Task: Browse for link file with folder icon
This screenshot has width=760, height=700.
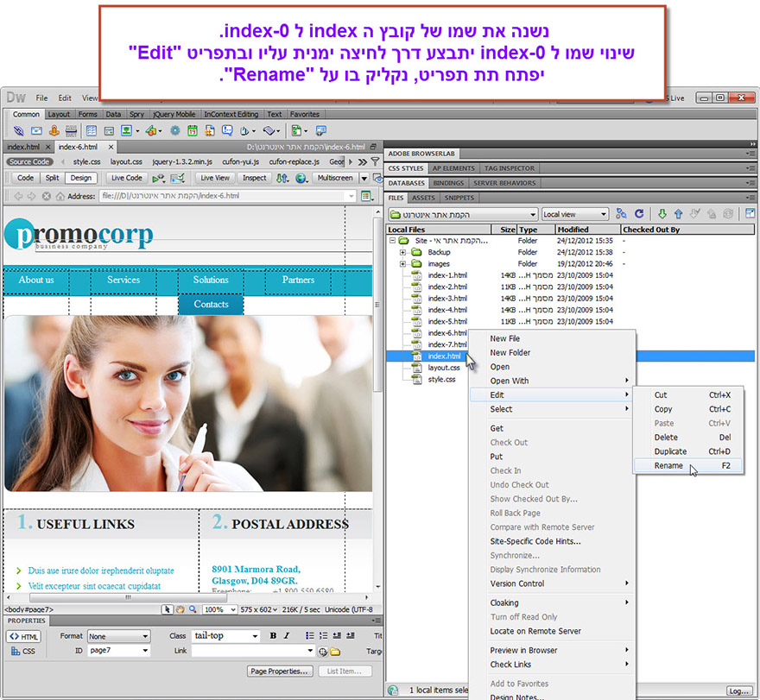Action: 335,651
